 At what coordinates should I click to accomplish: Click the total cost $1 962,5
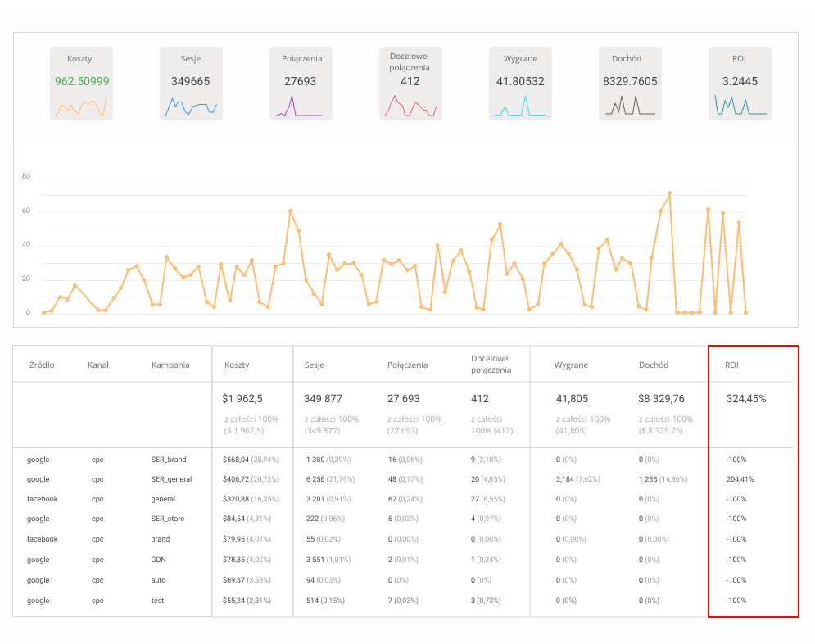[242, 399]
